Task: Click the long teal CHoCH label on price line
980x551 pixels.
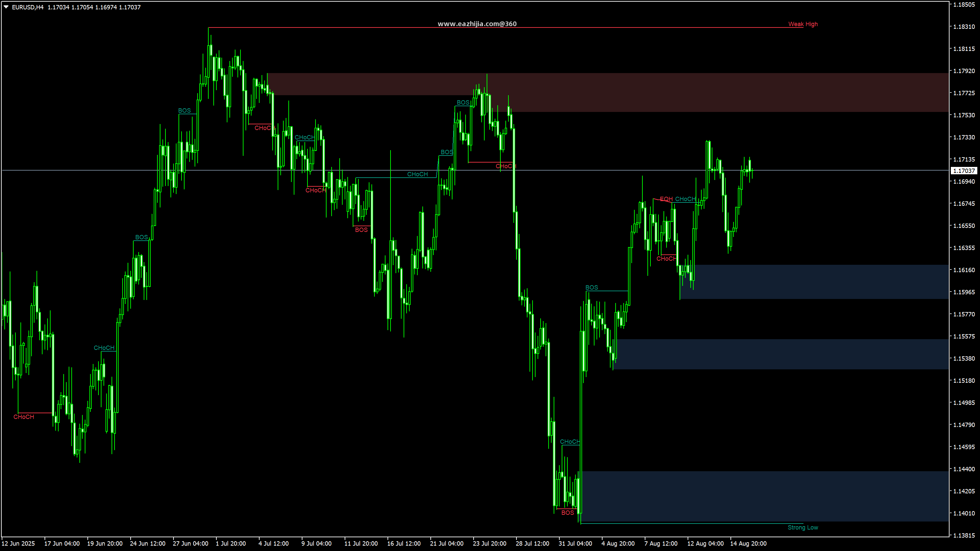Action: 417,174
